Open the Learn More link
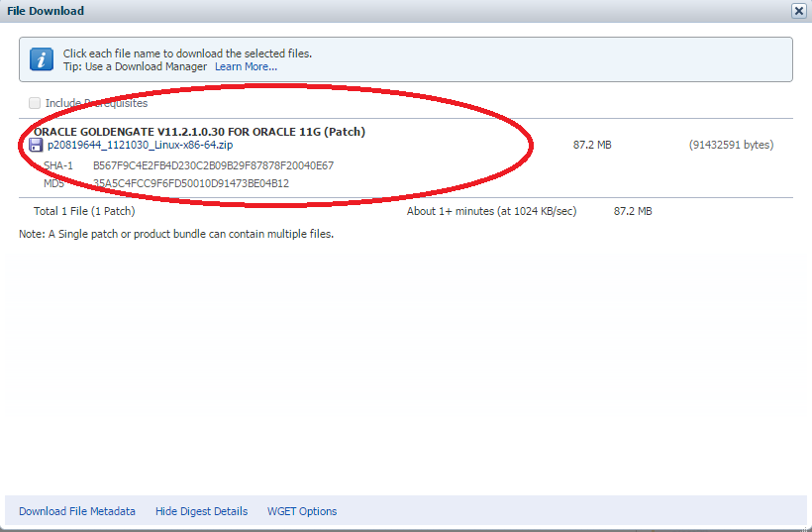Viewport: 812px width, 532px height. click(x=246, y=66)
